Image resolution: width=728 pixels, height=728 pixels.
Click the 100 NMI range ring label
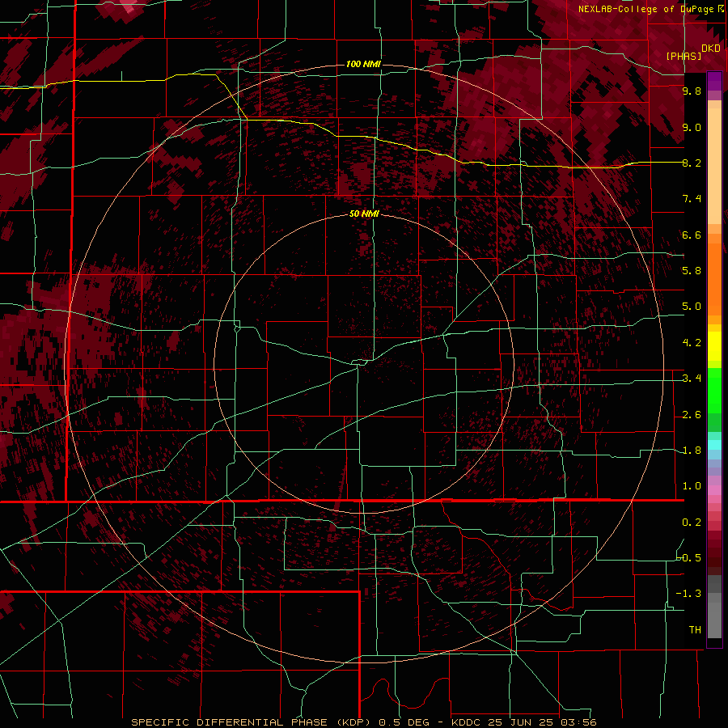[363, 64]
